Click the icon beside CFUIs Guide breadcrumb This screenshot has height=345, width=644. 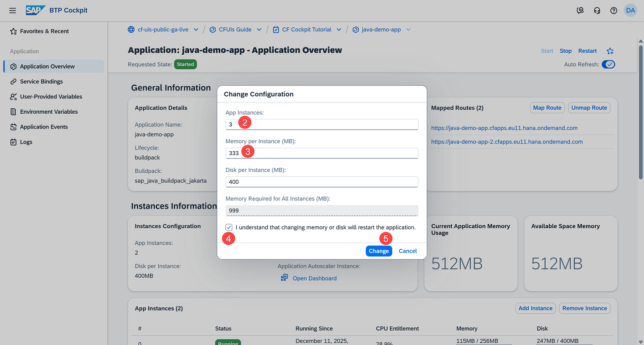coord(212,30)
